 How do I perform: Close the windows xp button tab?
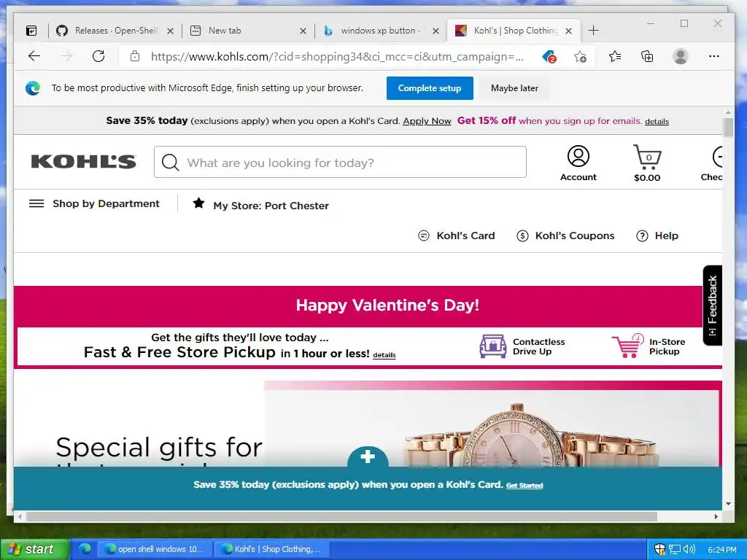[436, 31]
